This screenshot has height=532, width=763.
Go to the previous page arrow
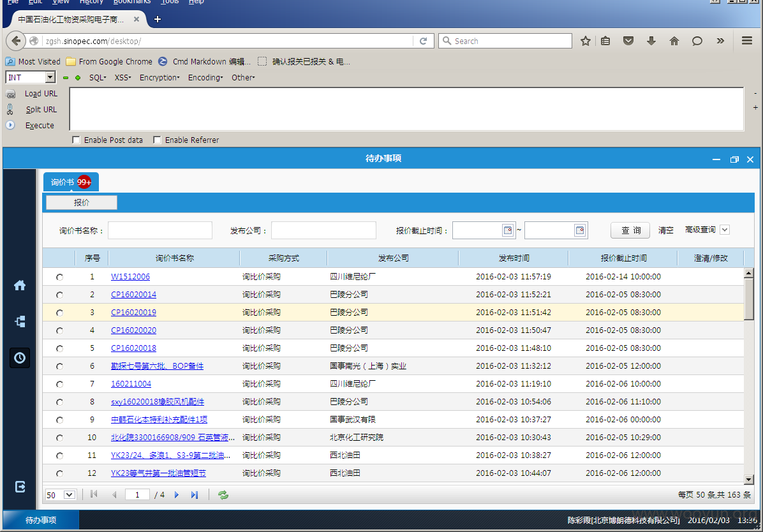pos(114,494)
